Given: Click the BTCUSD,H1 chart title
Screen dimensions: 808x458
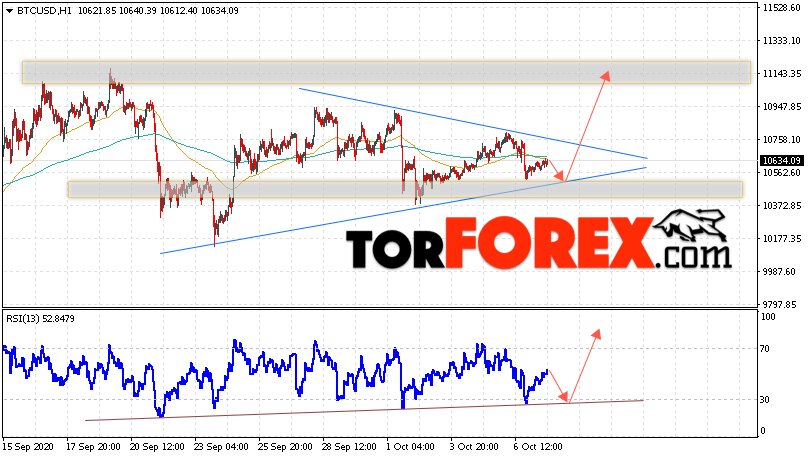Looking at the screenshot, I should [x=44, y=10].
